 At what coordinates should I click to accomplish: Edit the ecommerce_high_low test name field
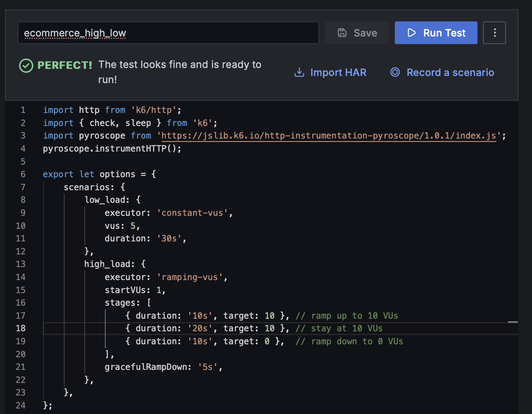coord(168,33)
